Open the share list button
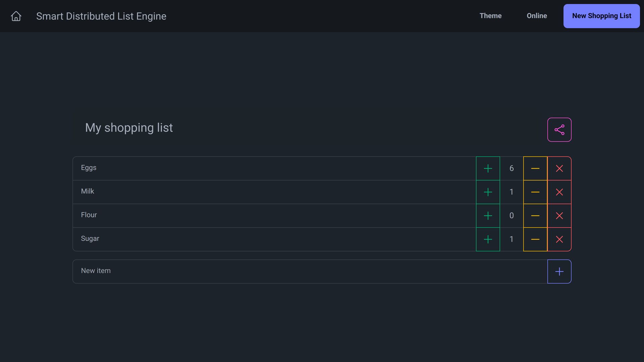The height and width of the screenshot is (362, 644). (559, 130)
